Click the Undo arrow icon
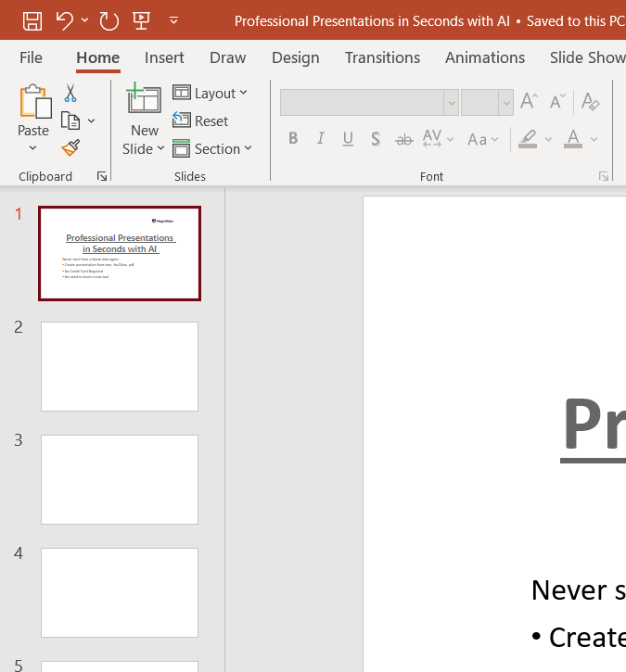 tap(64, 19)
